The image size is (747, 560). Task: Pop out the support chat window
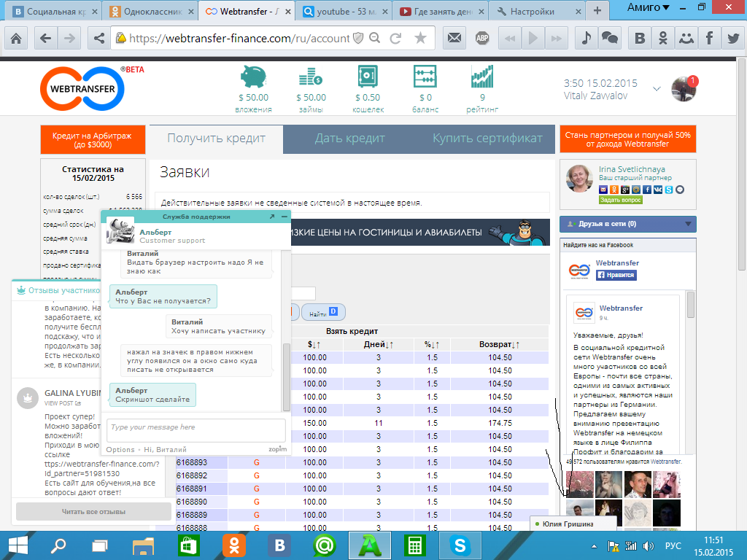point(272,217)
